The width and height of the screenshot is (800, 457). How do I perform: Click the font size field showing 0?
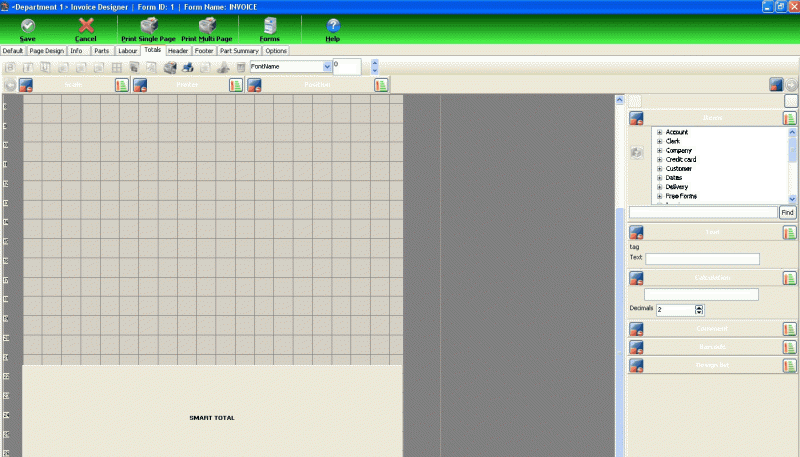point(347,67)
